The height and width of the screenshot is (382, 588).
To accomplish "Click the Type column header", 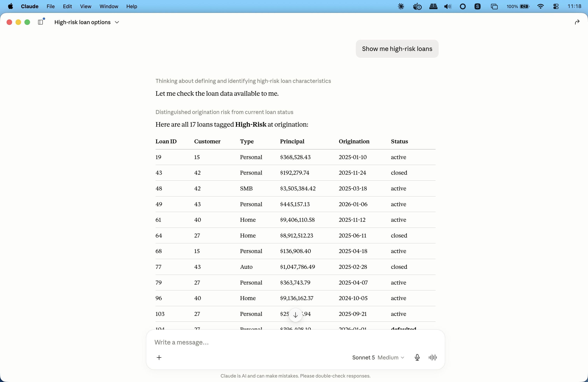I will coord(247,141).
